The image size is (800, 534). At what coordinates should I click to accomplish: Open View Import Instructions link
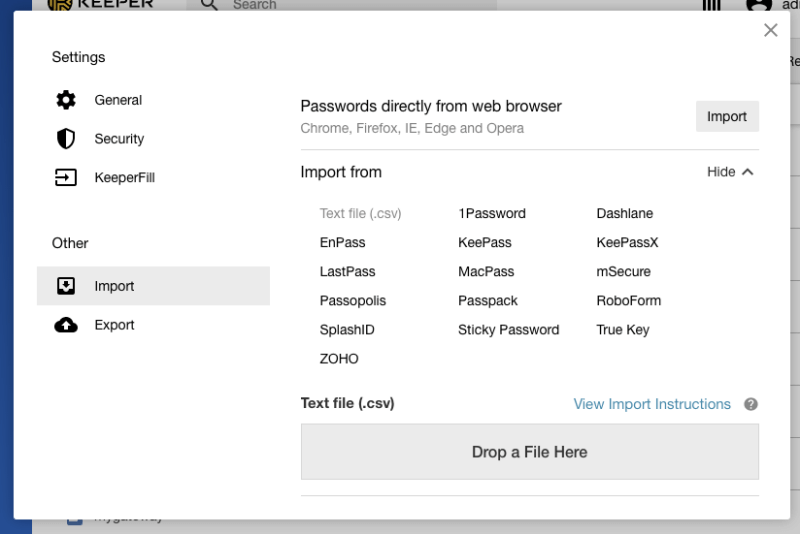click(x=652, y=404)
